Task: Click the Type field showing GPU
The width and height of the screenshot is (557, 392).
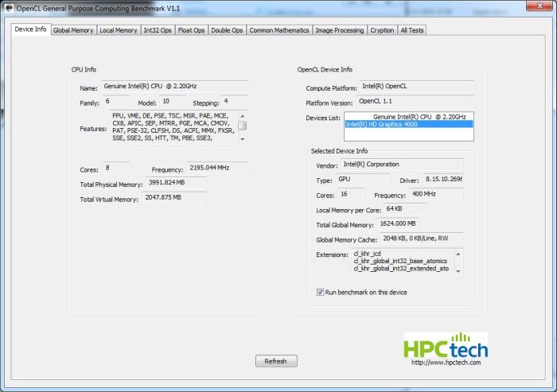Action: [x=362, y=180]
